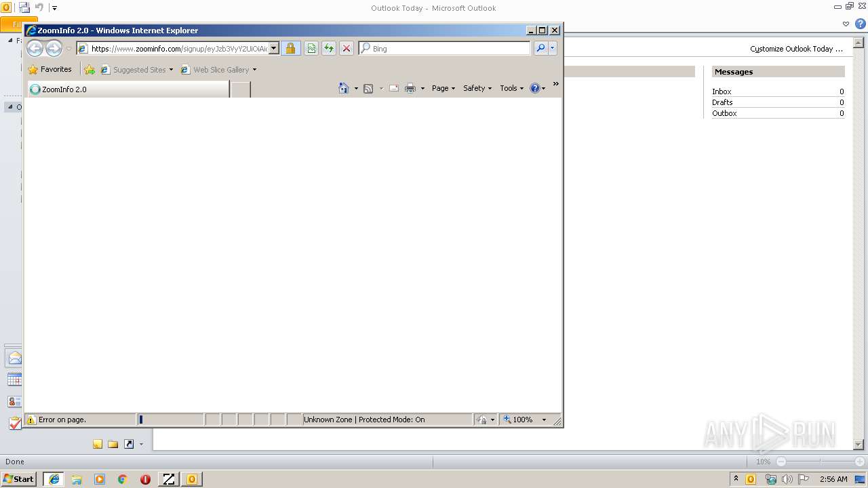Open the Web Slice Gallery link
Viewport: 868px width, 488px height.
tap(215, 69)
